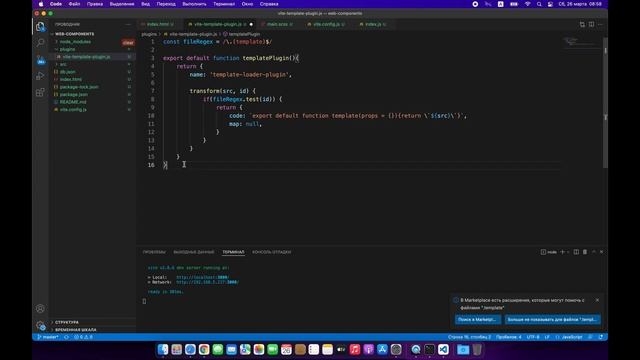Kill terminal with trash icon
Screen dimensions: 640x360
click(585, 252)
